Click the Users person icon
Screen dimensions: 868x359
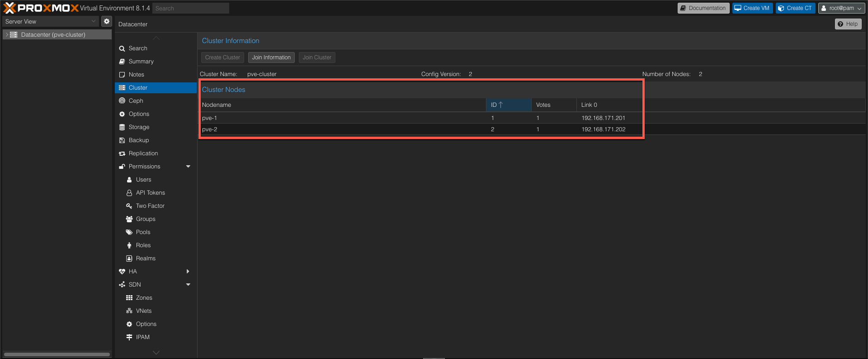tap(129, 180)
